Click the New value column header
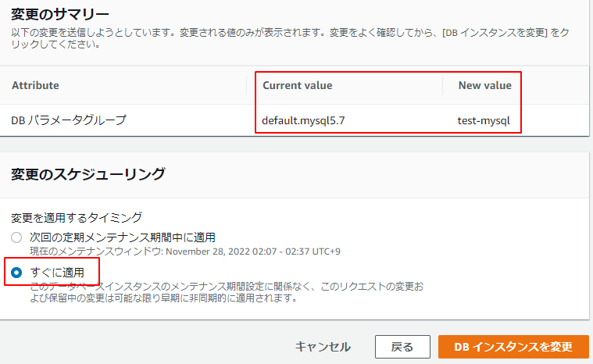This screenshot has width=593, height=364. coord(485,85)
